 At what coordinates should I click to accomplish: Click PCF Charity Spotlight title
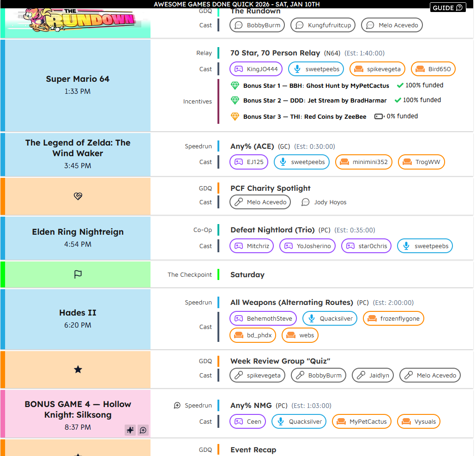[x=271, y=188]
